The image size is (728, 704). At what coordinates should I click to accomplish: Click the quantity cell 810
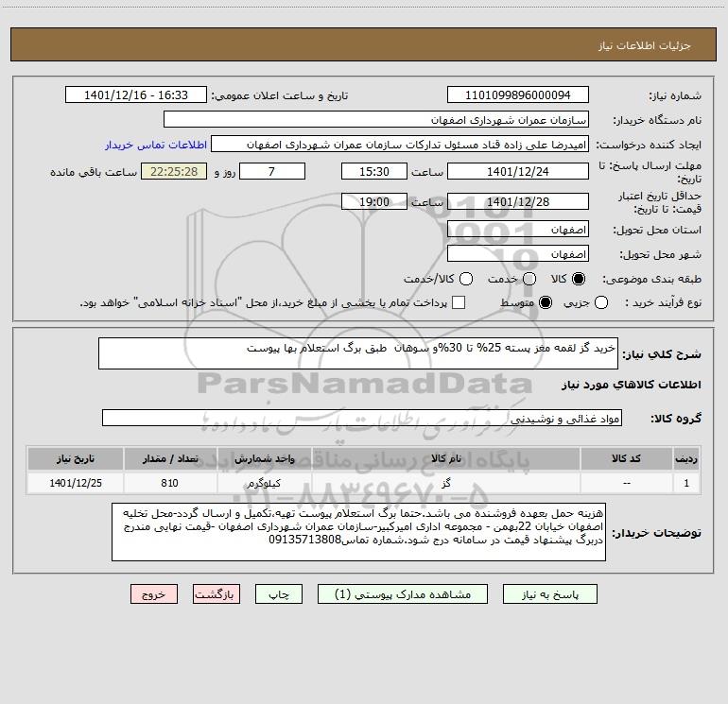pyautogui.click(x=170, y=483)
